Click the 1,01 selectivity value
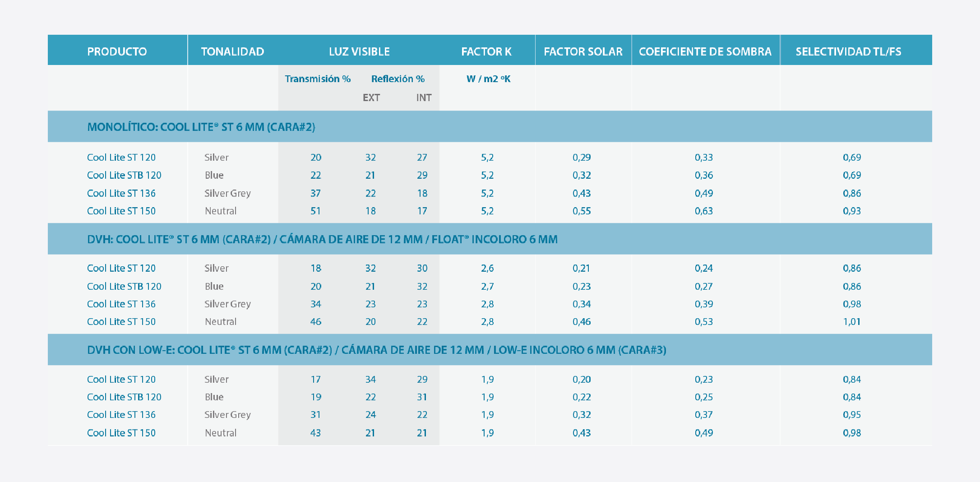Viewport: 980px width, 482px height. [852, 322]
